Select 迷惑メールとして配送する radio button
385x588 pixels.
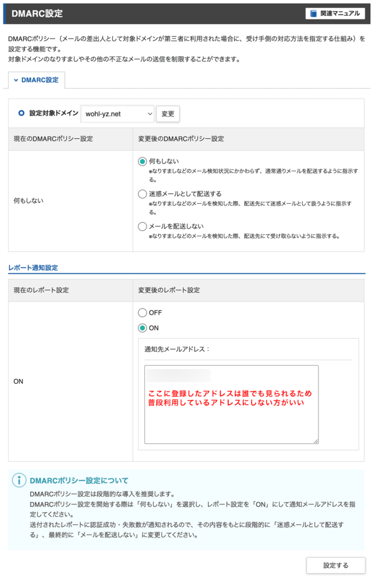143,194
